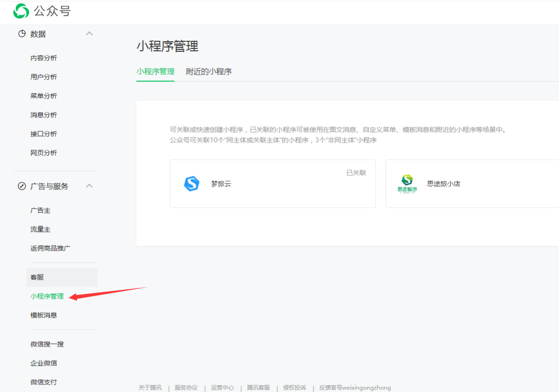Open 用户分析 in the sidebar
Screen dimensions: 559x392
[x=44, y=77]
